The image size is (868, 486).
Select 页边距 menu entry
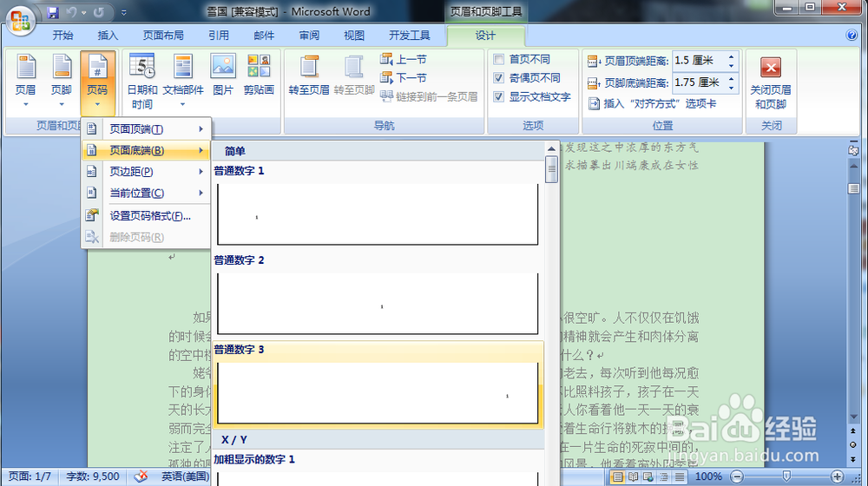click(146, 172)
